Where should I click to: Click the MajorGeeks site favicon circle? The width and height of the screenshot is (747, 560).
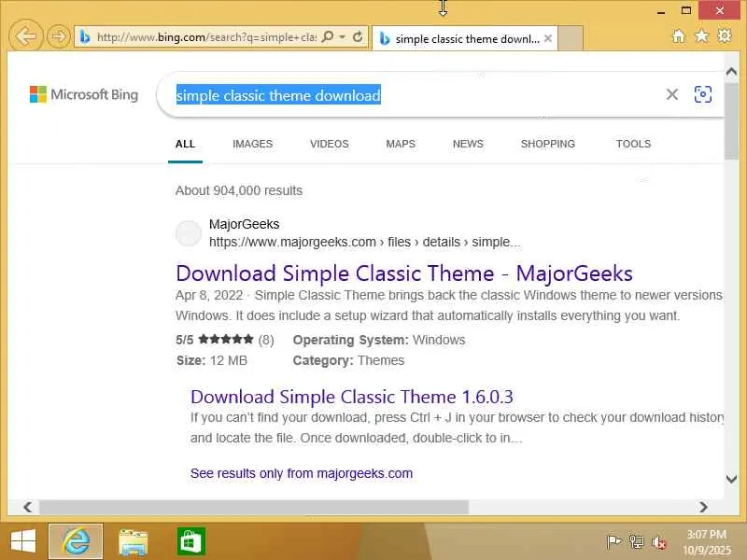coord(189,233)
